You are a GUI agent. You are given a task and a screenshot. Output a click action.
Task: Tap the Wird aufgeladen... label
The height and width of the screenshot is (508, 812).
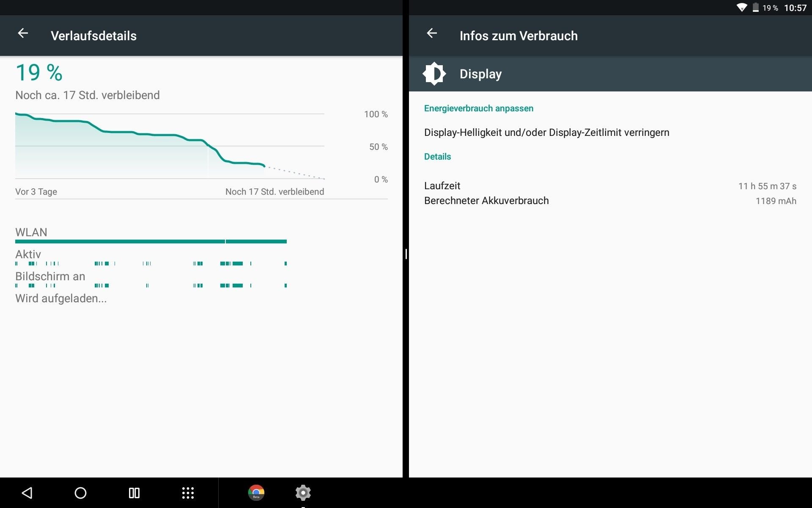coord(61,298)
